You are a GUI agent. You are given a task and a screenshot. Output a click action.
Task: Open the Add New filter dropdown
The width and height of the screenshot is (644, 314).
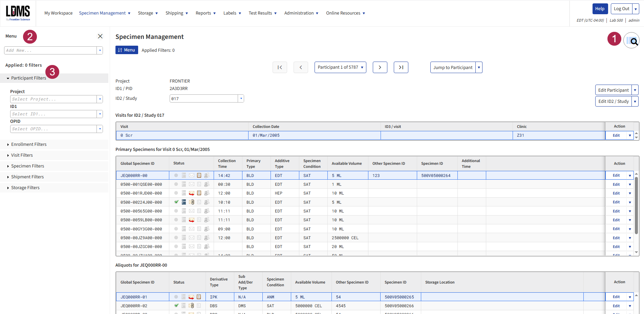[100, 50]
